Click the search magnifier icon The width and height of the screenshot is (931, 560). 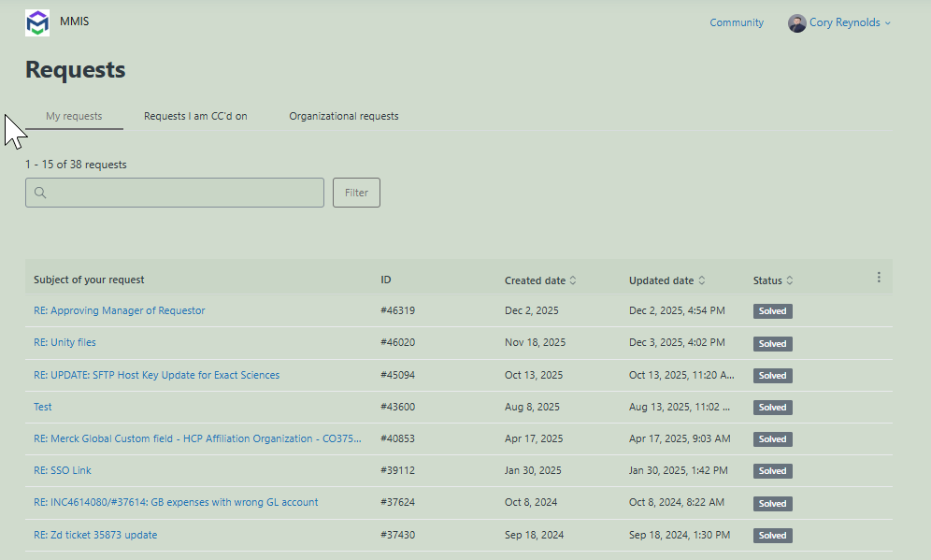tap(40, 194)
